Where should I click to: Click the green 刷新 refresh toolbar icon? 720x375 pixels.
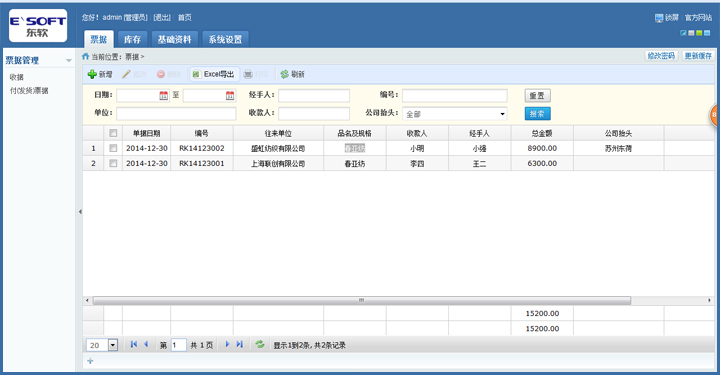click(285, 74)
